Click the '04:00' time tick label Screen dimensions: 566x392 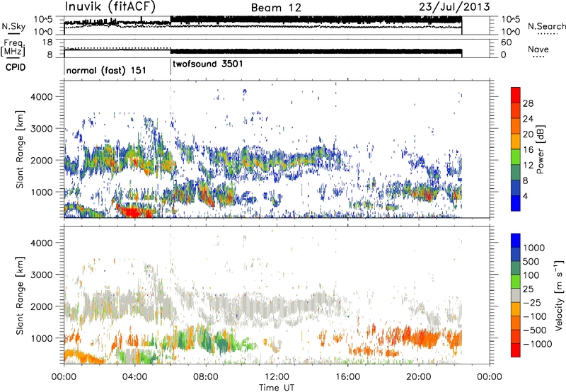pos(134,377)
